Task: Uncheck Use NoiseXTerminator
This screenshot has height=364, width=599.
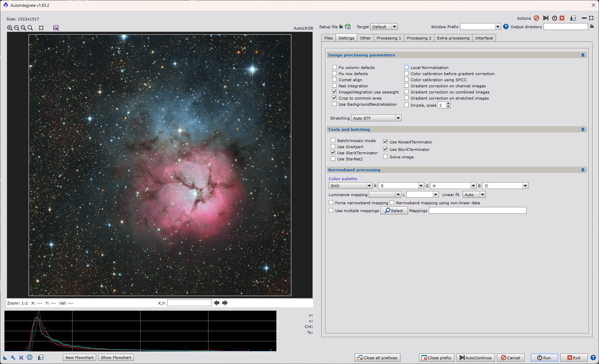Action: (385, 142)
